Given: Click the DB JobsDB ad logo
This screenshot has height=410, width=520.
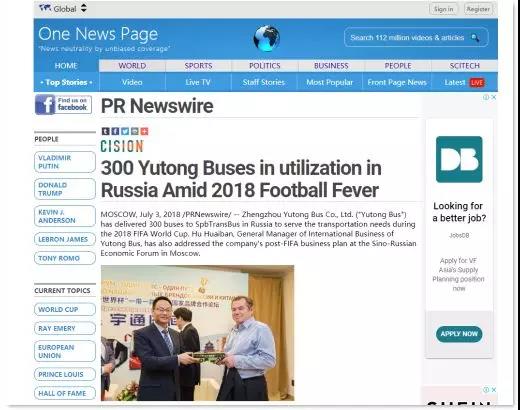Looking at the screenshot, I should 459,159.
